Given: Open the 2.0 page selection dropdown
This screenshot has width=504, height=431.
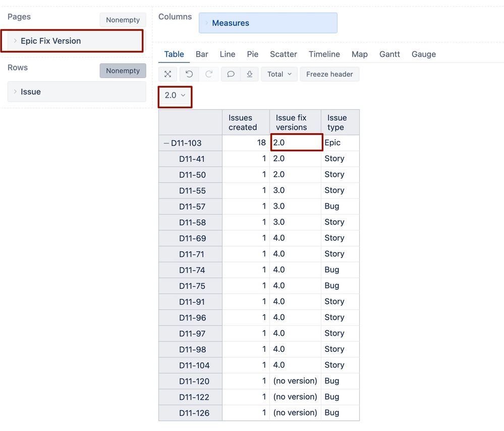Looking at the screenshot, I should [x=175, y=95].
